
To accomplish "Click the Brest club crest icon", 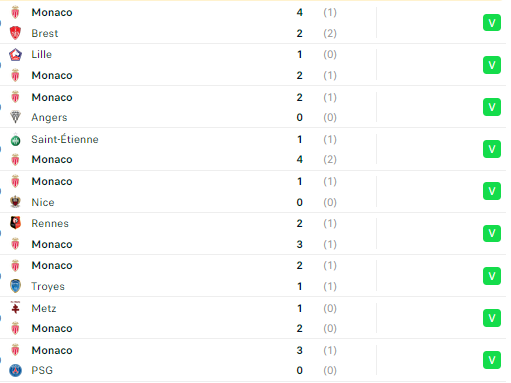I will click(15, 33).
